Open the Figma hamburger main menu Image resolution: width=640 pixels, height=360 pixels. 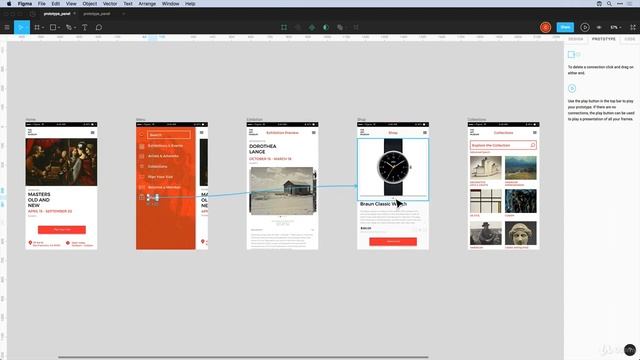point(7,27)
